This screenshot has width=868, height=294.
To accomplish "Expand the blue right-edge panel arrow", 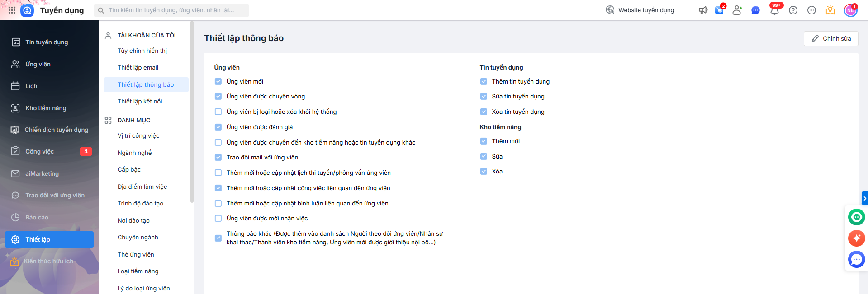I will click(864, 198).
